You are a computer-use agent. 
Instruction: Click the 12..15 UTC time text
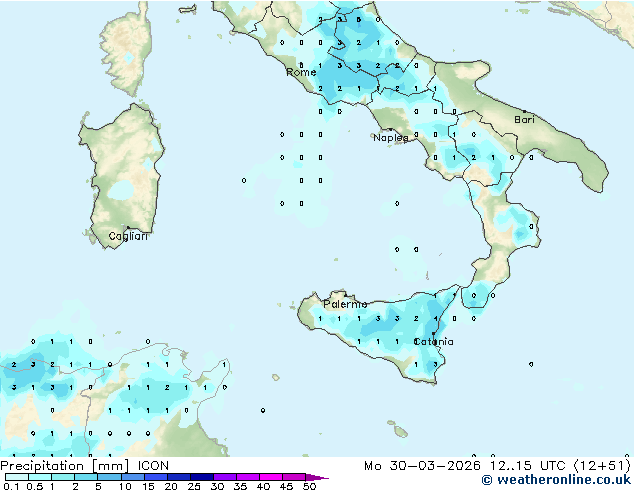tap(527, 466)
